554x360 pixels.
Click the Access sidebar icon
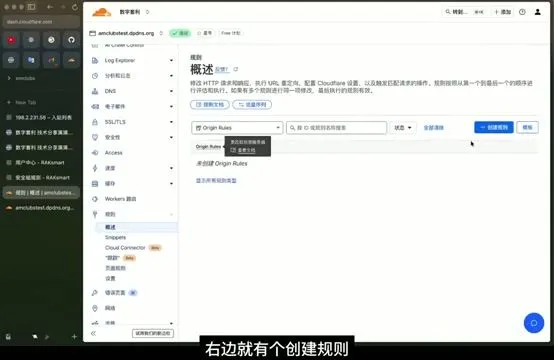95,153
